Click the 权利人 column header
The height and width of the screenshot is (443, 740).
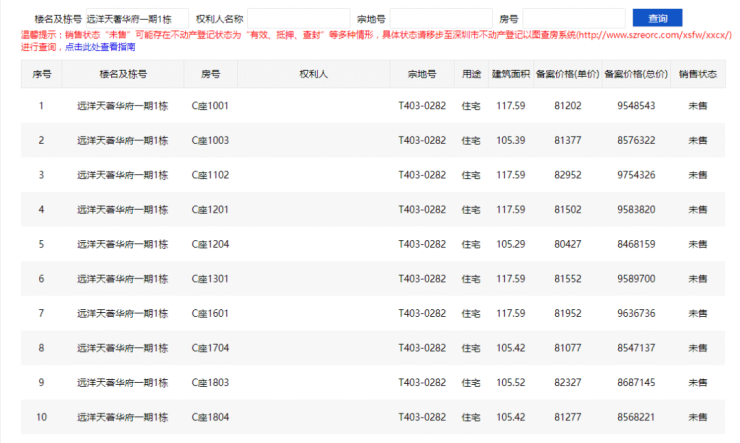coord(313,74)
